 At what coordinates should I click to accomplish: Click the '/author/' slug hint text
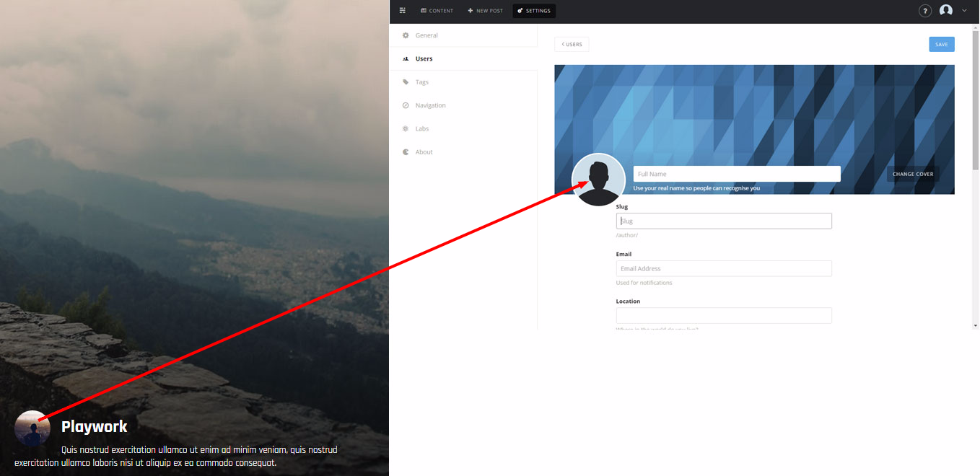(x=627, y=236)
